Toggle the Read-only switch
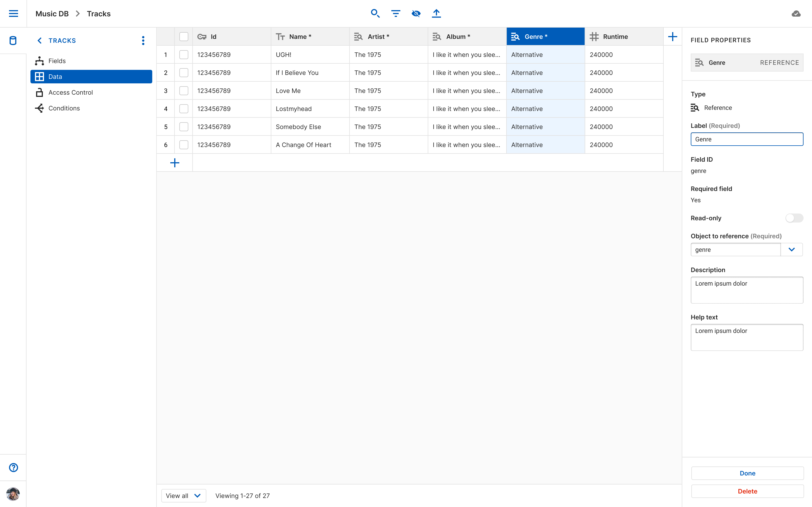Image resolution: width=812 pixels, height=507 pixels. (x=794, y=218)
